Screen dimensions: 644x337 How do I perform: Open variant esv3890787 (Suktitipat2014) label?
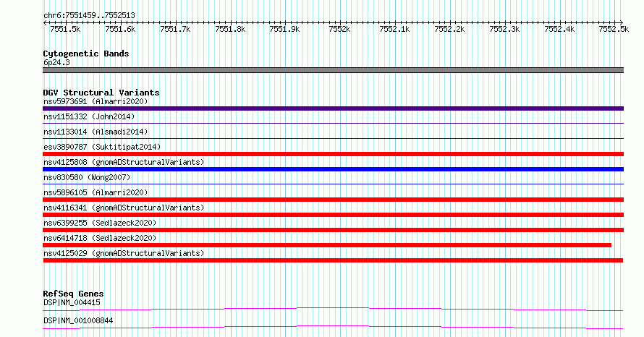pyautogui.click(x=102, y=147)
